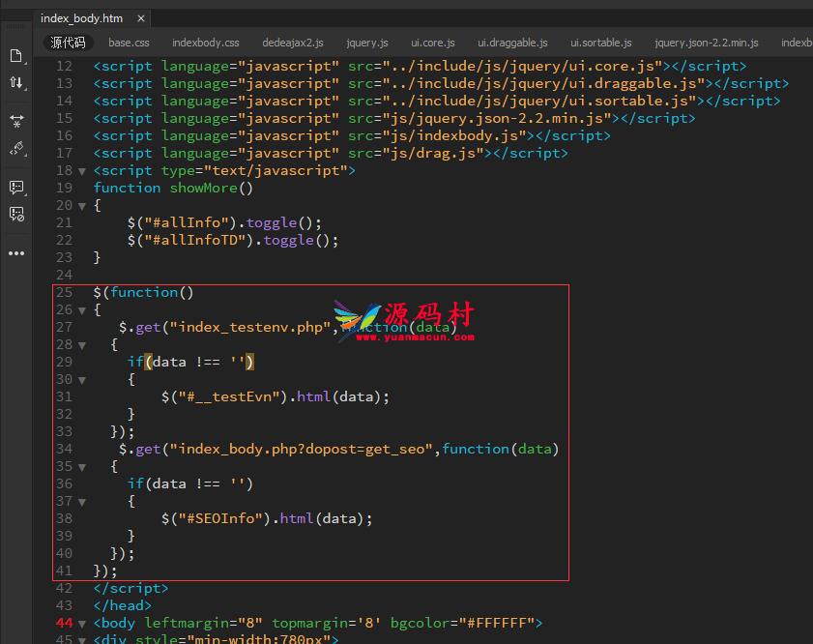Close the index_body.htm tab
Viewport: 813px width, 644px height.
pyautogui.click(x=141, y=17)
